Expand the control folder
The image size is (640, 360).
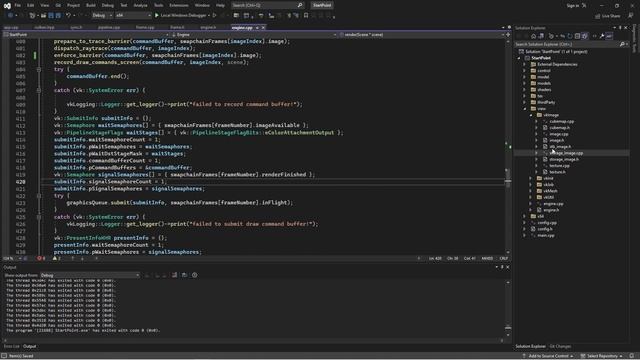(524, 71)
